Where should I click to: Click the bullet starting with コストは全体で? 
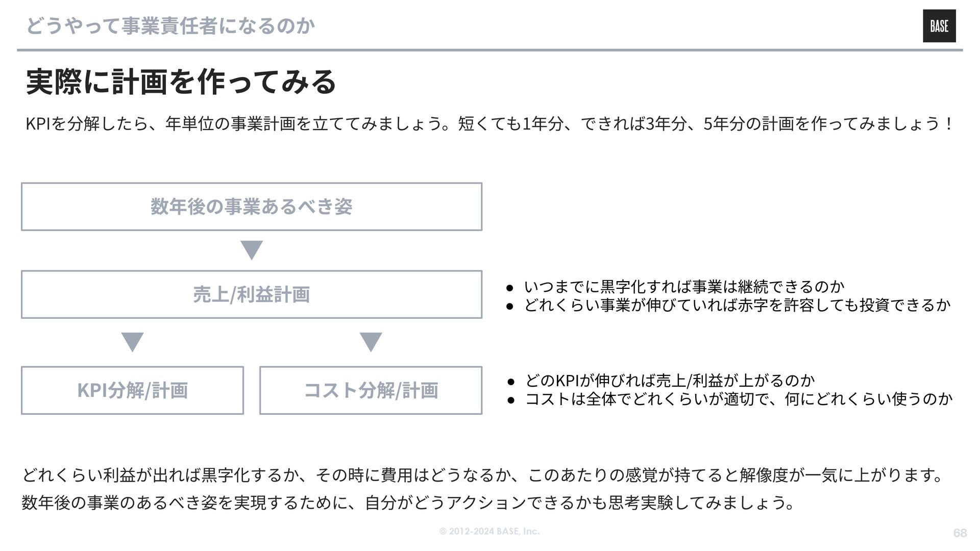pos(739,398)
